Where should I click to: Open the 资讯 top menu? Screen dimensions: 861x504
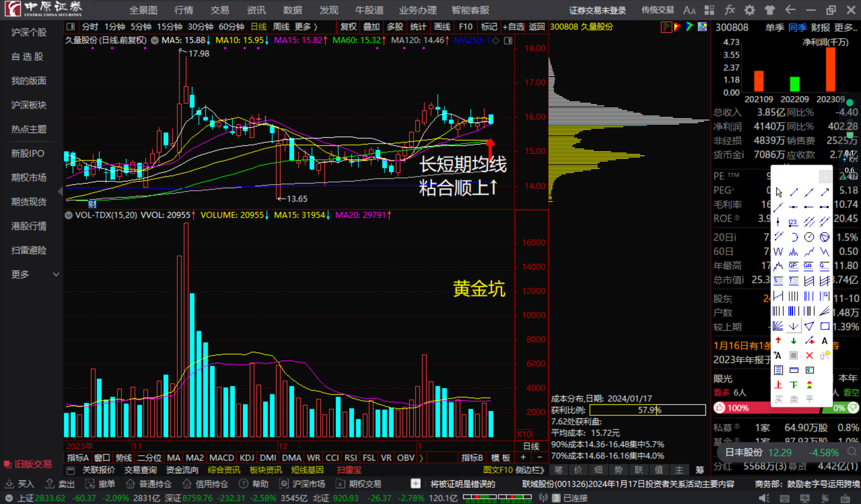[256, 10]
